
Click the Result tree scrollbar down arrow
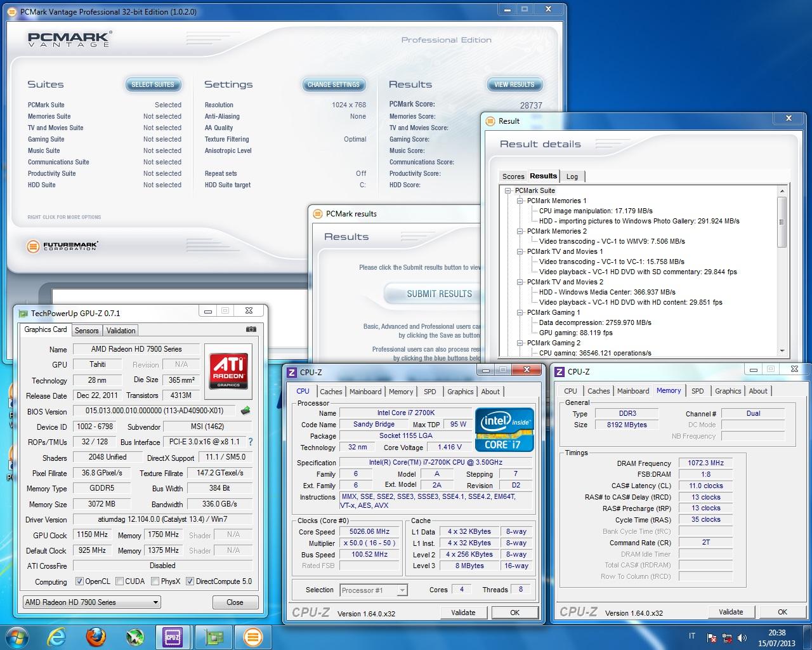pos(782,350)
